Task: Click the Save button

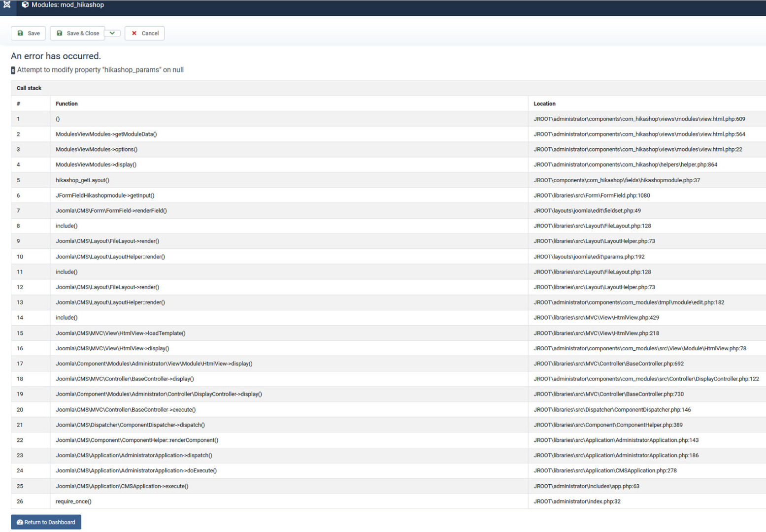Action: (x=29, y=33)
